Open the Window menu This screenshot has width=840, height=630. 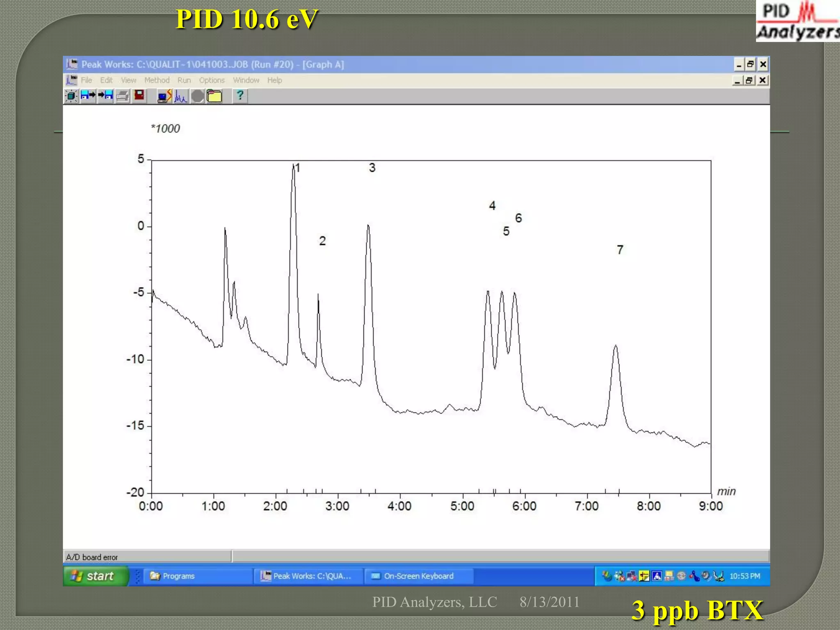(x=246, y=80)
